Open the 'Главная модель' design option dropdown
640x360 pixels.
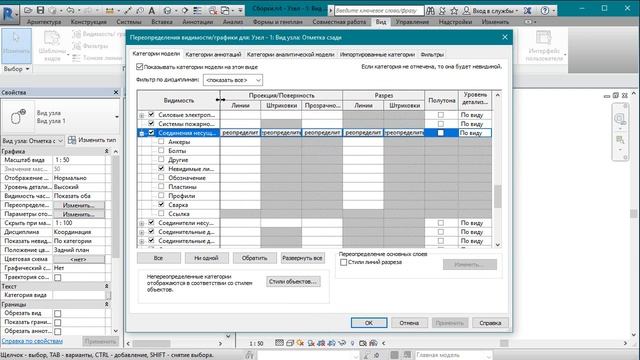[x=453, y=355]
